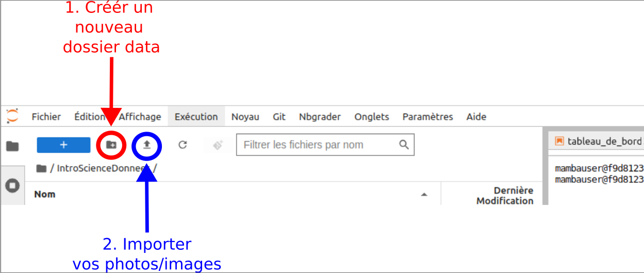Open the running sessions sidebar panel

pyautogui.click(x=12, y=185)
